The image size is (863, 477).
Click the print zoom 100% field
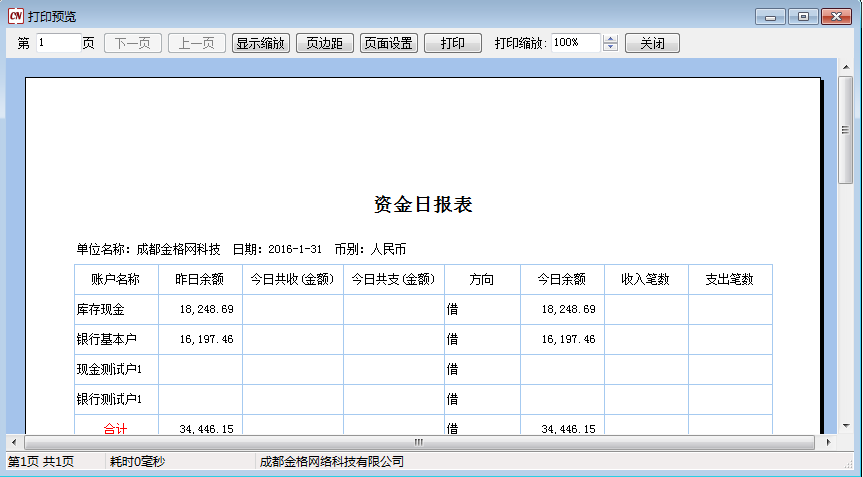coord(575,43)
